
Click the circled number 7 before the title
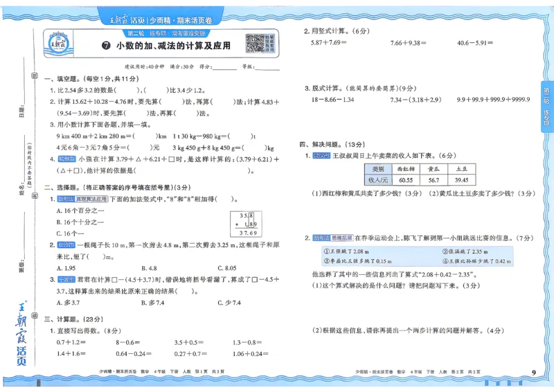click(x=106, y=46)
